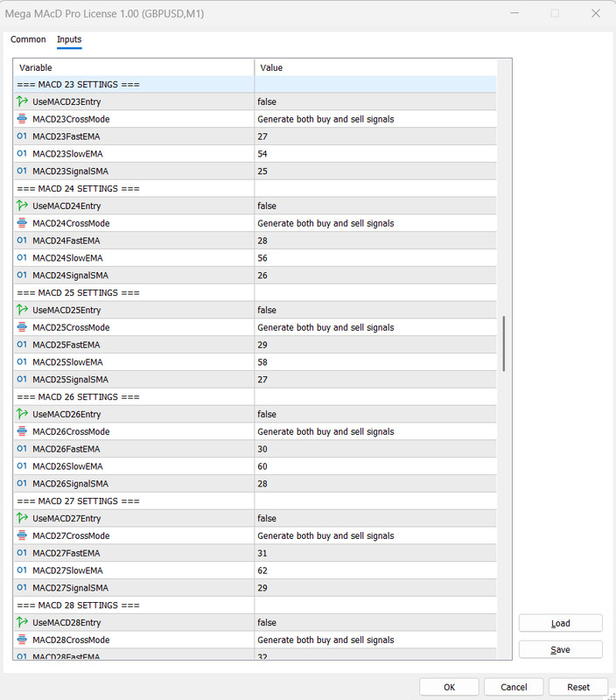Click the MACD23FastEMA integer icon

point(22,136)
